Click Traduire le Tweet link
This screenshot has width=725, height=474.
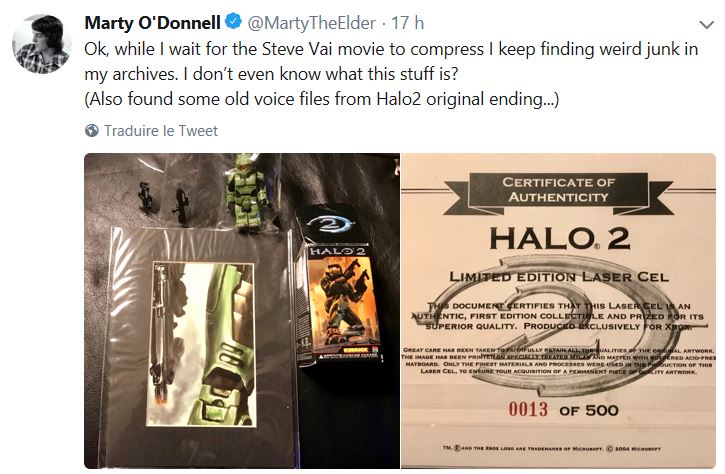(160, 131)
